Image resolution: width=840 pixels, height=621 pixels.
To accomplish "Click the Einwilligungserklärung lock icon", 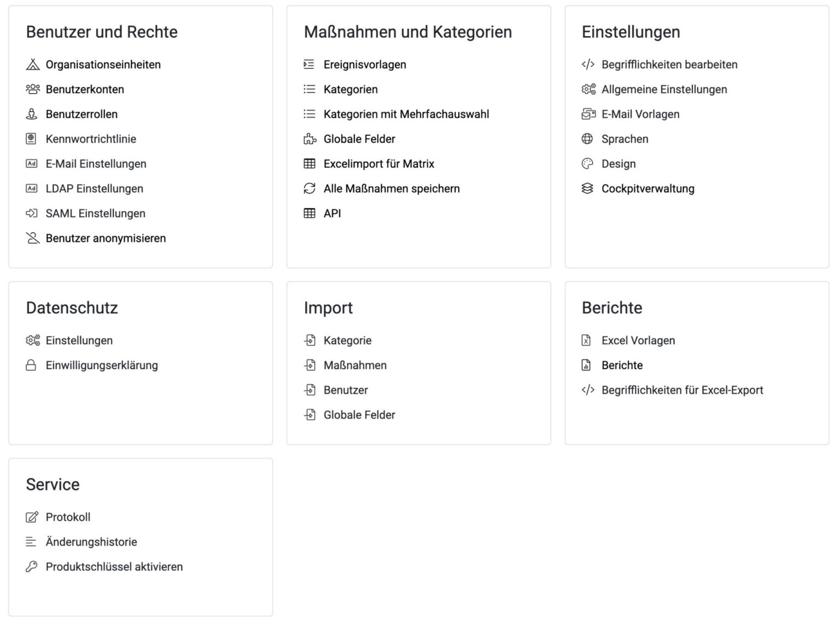I will [x=31, y=365].
